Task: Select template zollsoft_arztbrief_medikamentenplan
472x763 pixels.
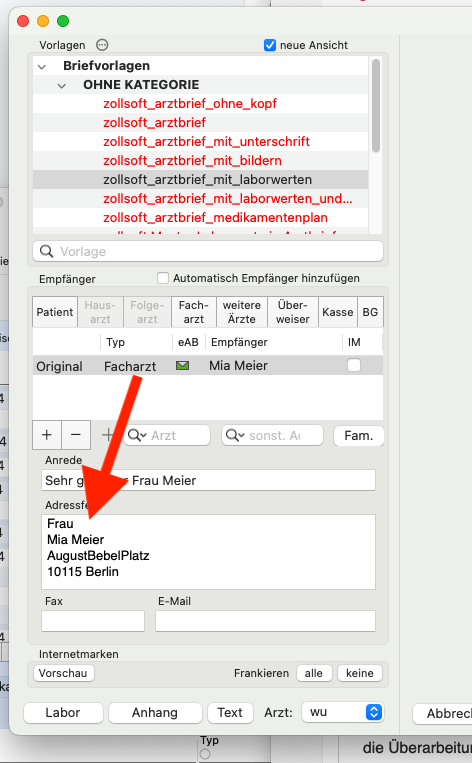Action: point(215,218)
